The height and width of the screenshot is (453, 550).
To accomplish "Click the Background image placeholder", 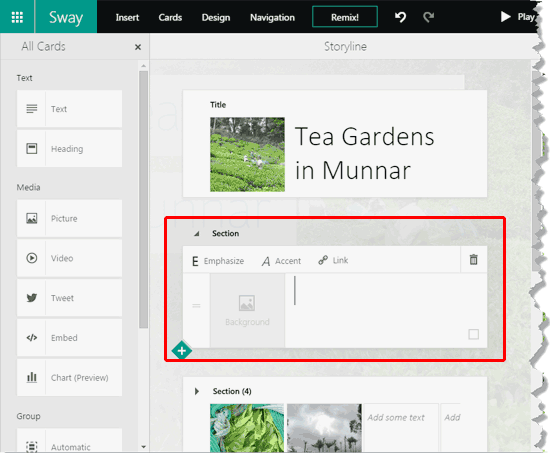I will click(247, 311).
